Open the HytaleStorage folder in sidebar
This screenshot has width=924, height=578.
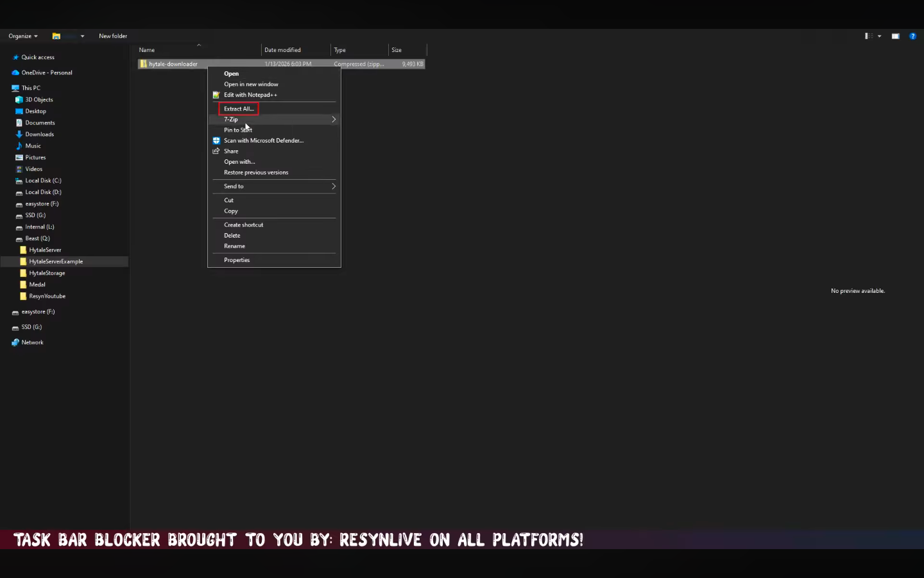pos(47,273)
